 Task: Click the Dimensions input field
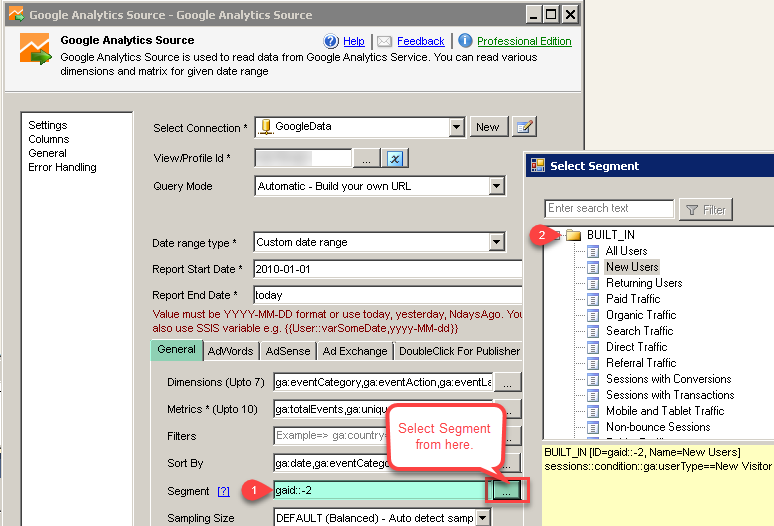pyautogui.click(x=383, y=382)
